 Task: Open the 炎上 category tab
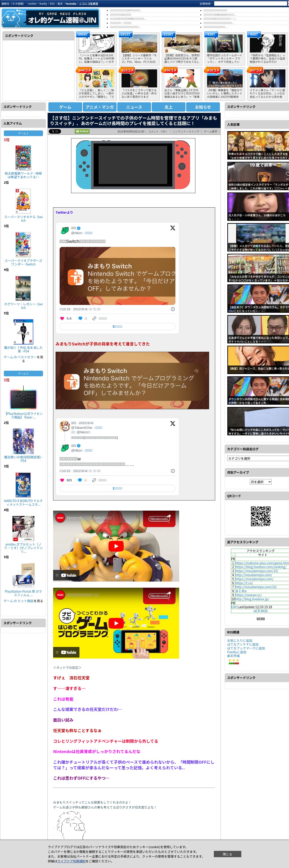(x=169, y=107)
